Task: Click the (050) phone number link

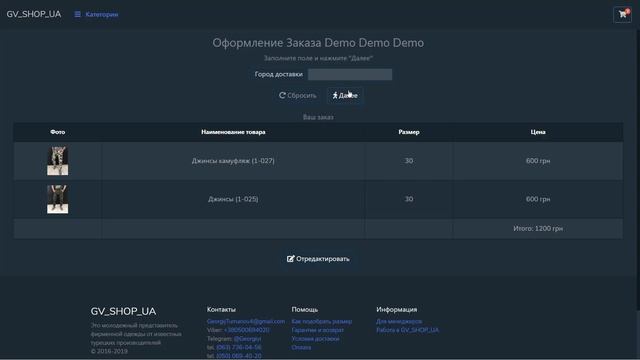Action: [x=239, y=356]
